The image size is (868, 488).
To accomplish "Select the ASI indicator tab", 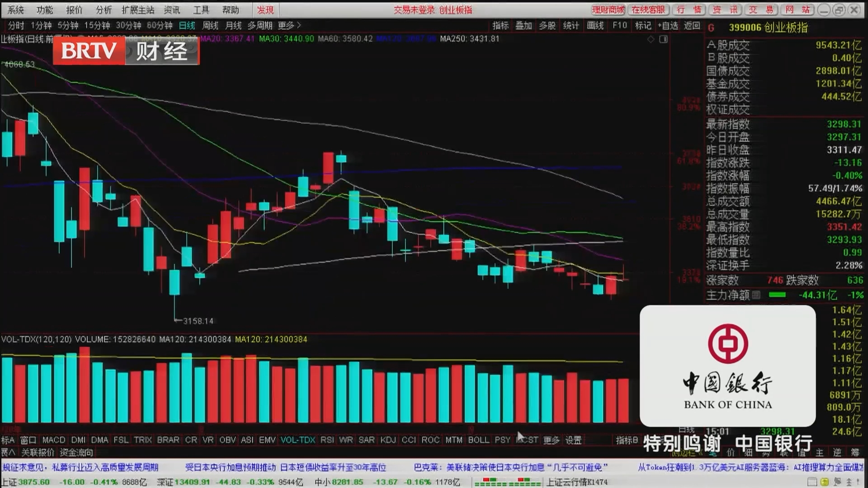I will [247, 440].
